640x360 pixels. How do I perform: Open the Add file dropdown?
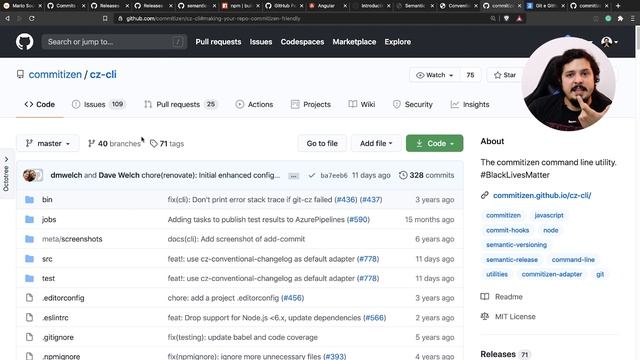[x=376, y=143]
